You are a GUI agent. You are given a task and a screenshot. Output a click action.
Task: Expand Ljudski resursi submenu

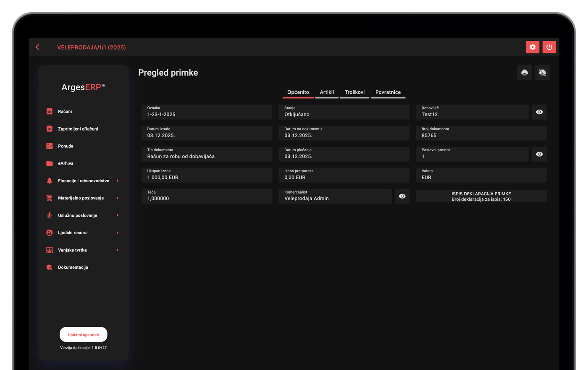83,233
